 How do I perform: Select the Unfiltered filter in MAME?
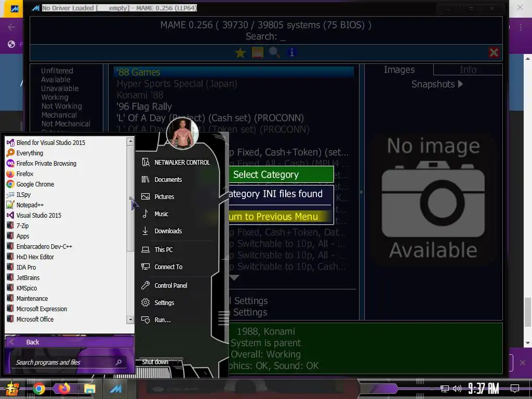click(x=57, y=71)
